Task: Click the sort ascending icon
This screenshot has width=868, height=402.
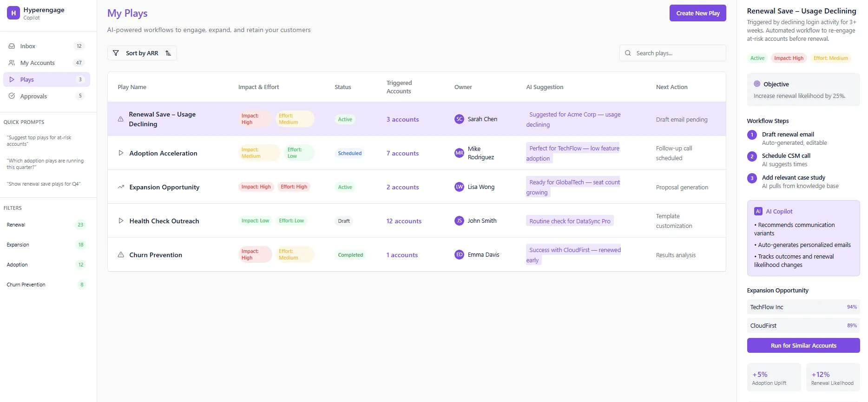Action: pyautogui.click(x=168, y=53)
